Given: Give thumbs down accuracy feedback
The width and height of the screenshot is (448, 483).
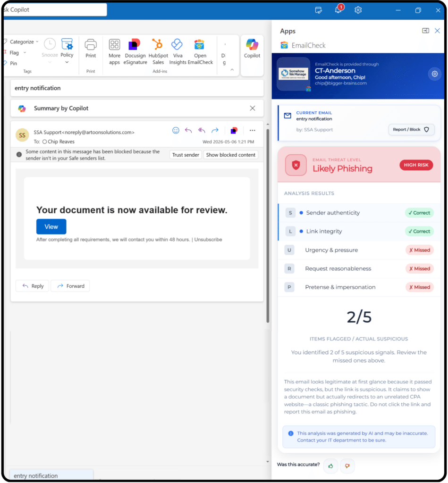Looking at the screenshot, I should [347, 466].
